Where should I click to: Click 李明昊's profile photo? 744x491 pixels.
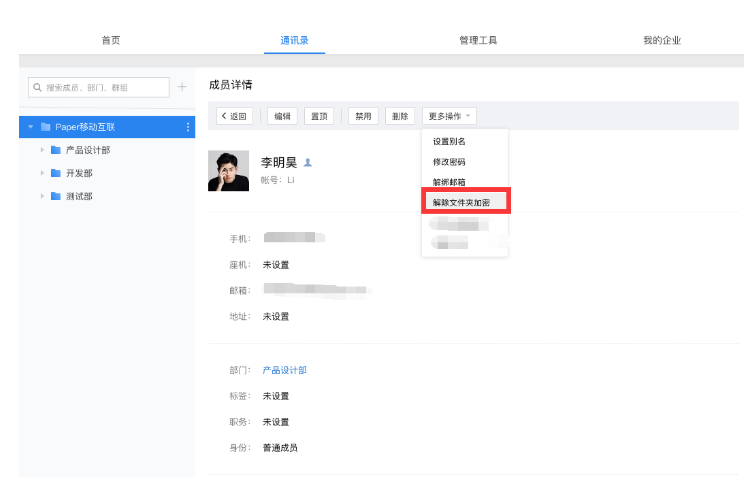pyautogui.click(x=228, y=171)
